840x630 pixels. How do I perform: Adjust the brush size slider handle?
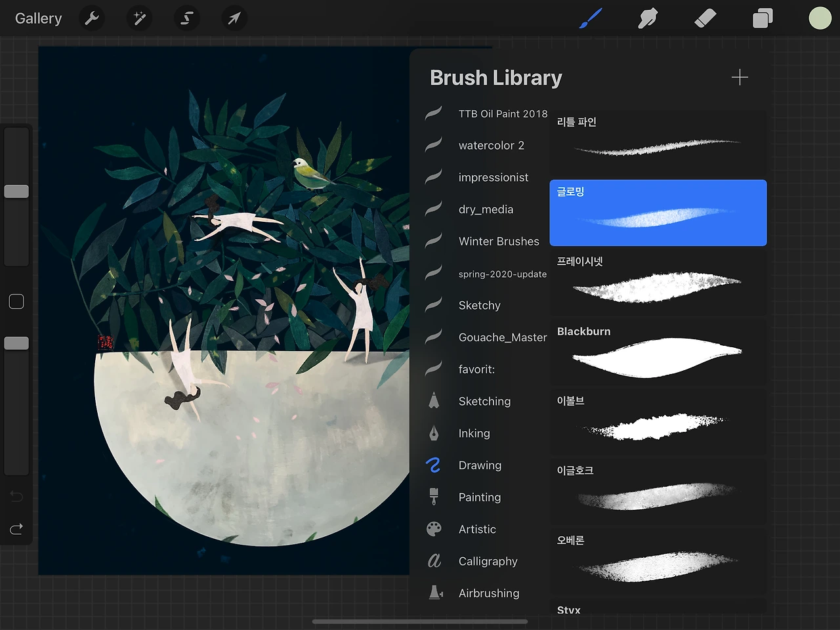pos(16,192)
